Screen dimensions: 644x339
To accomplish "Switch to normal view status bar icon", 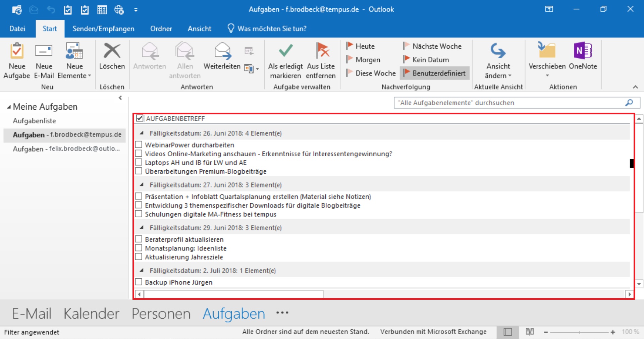I will (x=508, y=332).
